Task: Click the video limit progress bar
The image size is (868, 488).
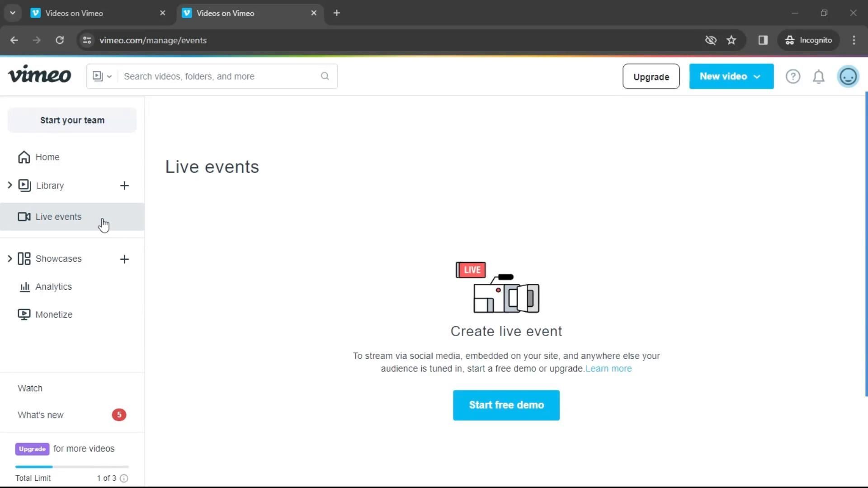Action: [x=72, y=467]
